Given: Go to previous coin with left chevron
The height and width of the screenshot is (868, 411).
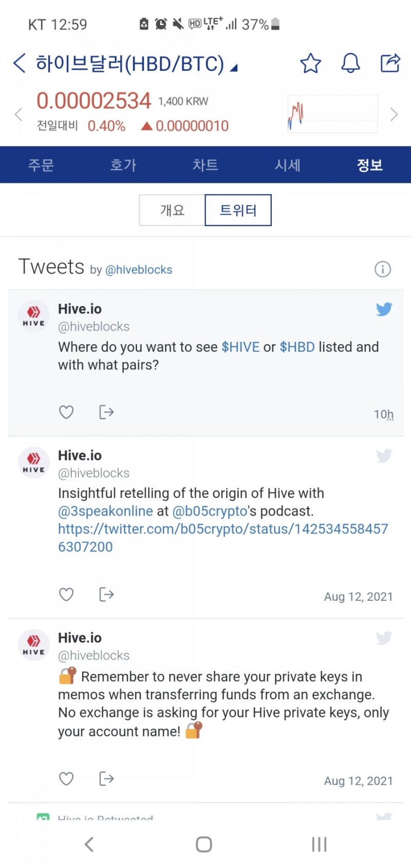Looking at the screenshot, I should click(x=18, y=114).
